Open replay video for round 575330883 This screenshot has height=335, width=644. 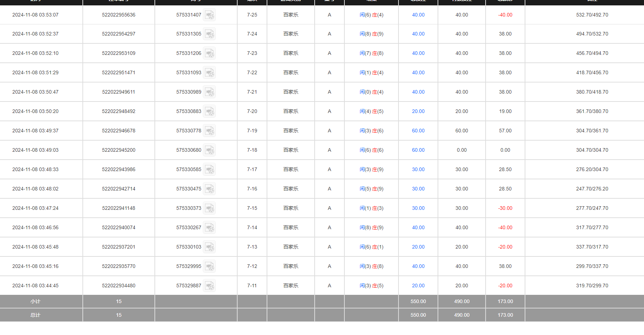(x=209, y=112)
